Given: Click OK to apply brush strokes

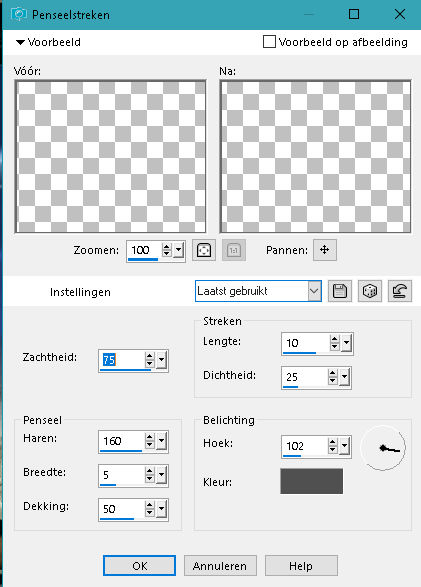Looking at the screenshot, I should (139, 566).
